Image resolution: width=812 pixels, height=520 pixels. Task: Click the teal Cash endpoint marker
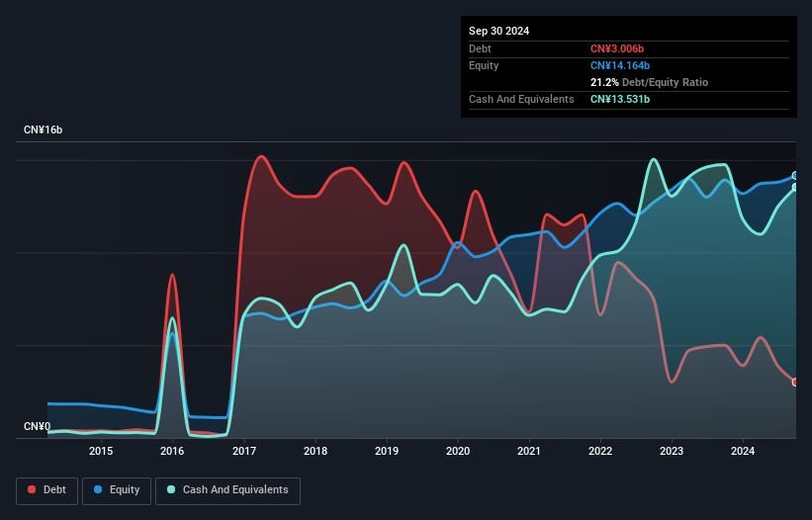coord(795,187)
